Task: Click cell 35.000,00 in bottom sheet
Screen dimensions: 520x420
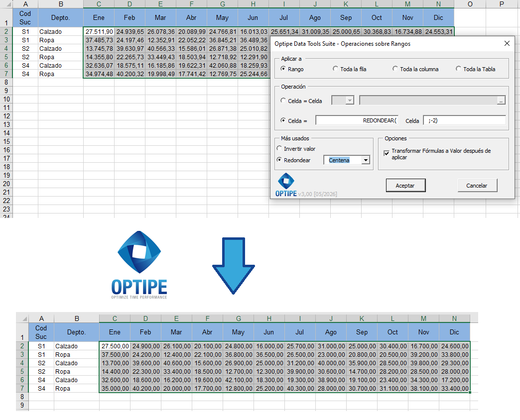Action: [115, 389]
